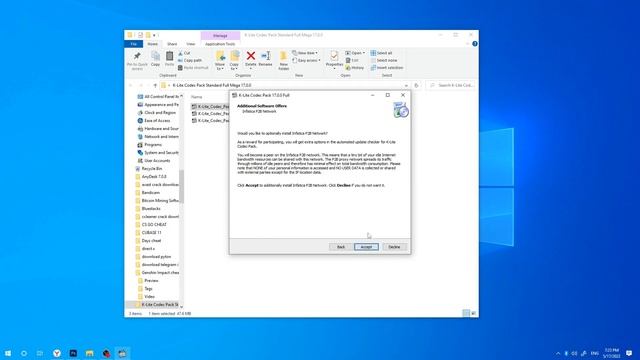Click Decline in the K-Lite installer
Screen dimensions: 640x360
394,247
